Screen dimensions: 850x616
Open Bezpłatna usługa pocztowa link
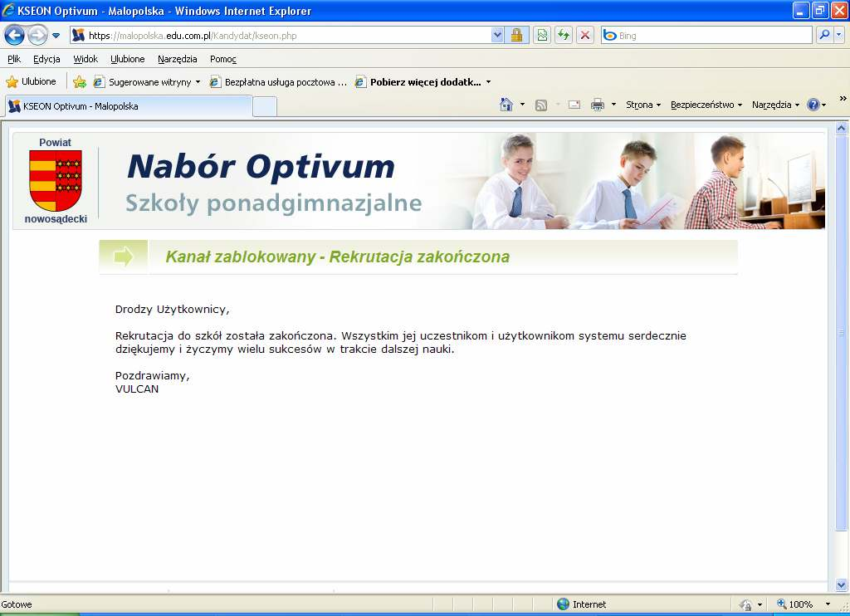tap(278, 82)
